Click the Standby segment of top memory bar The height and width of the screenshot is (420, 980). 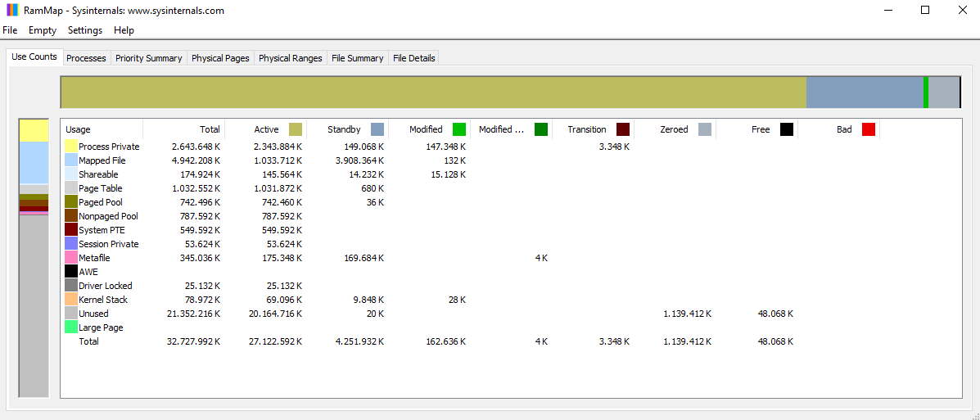865,93
